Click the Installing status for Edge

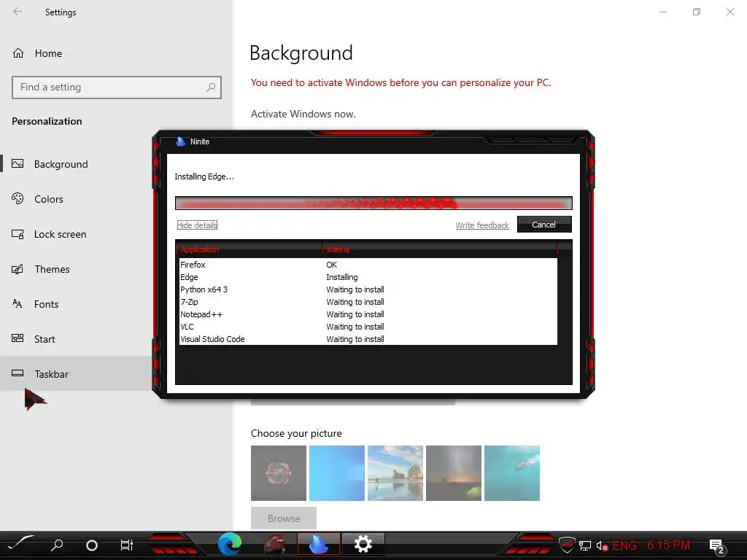click(x=342, y=277)
